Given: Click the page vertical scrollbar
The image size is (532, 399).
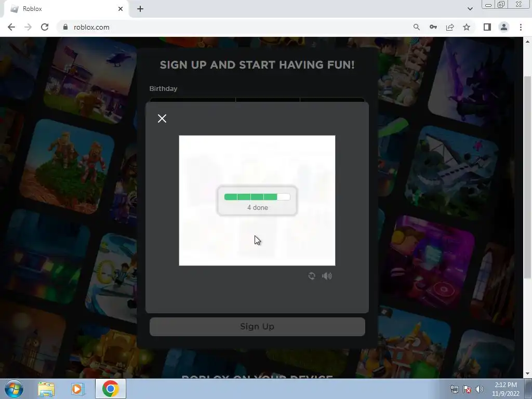Looking at the screenshot, I should [527, 177].
